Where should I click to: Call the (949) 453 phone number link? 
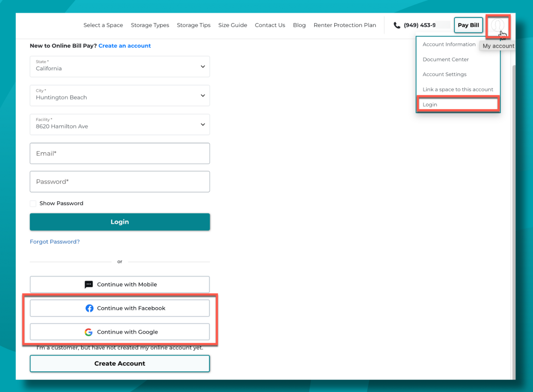coord(420,25)
